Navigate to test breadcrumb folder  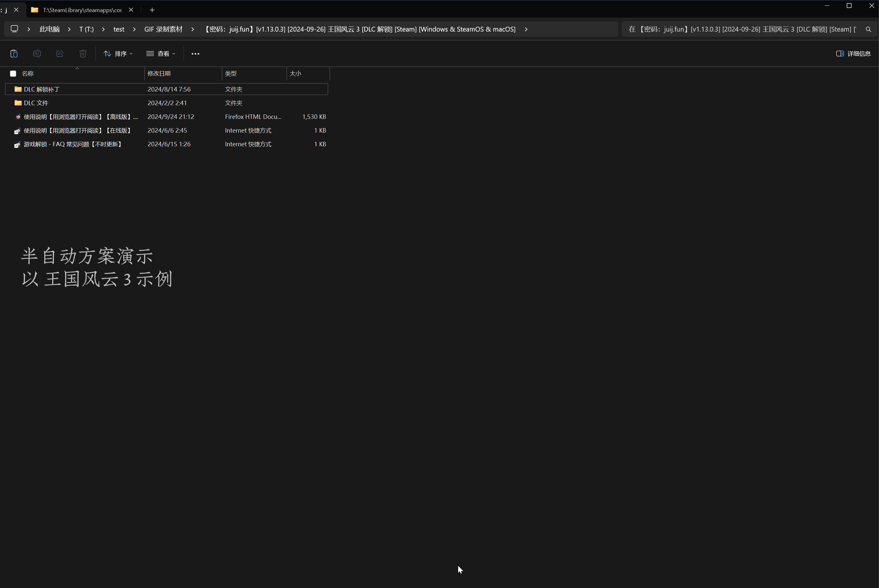[119, 29]
